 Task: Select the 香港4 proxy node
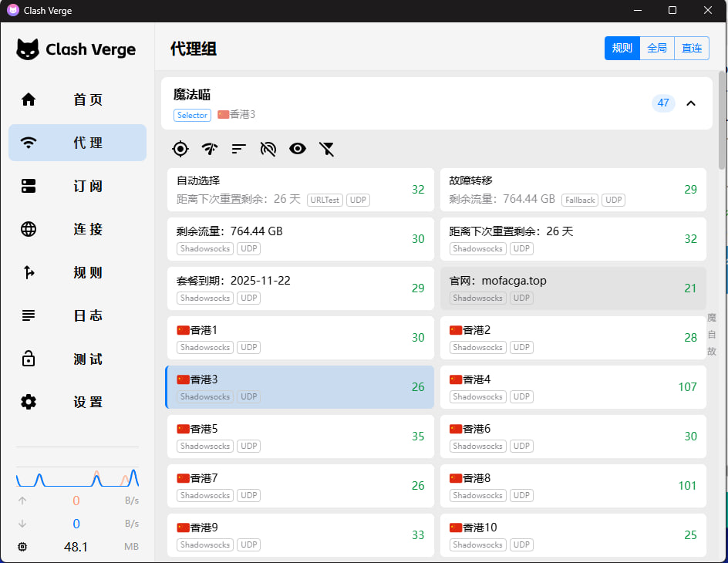(x=572, y=387)
